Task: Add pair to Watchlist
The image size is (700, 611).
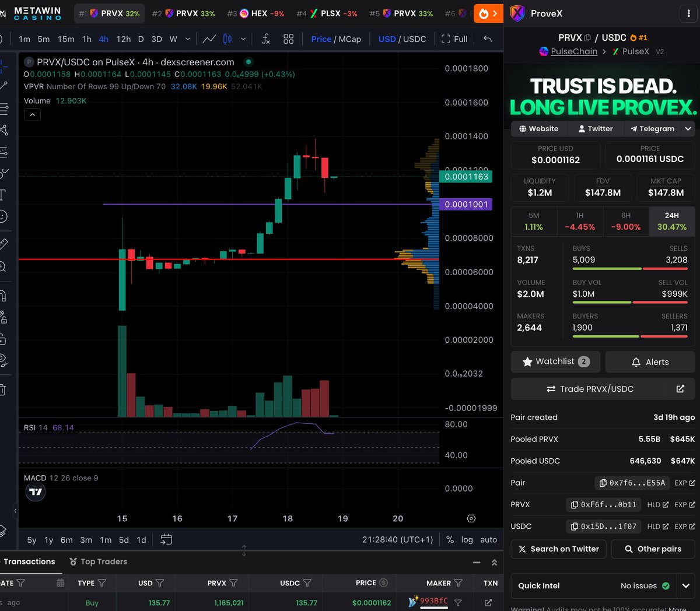Action: click(x=556, y=362)
